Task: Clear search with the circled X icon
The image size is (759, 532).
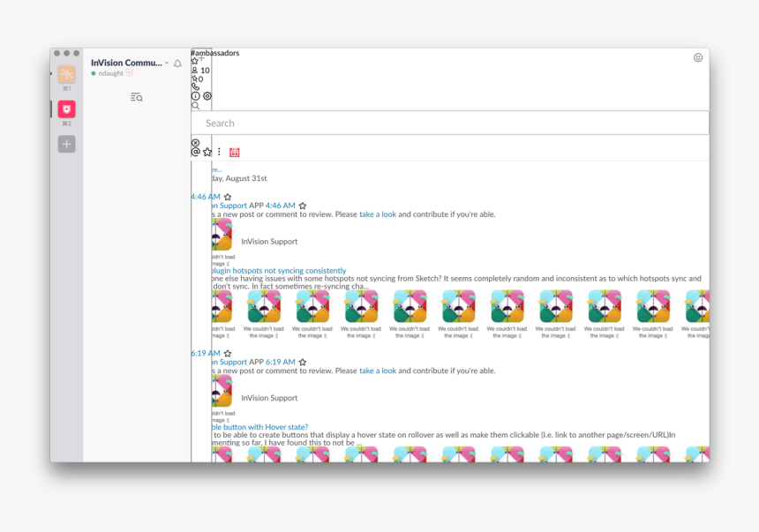Action: click(x=195, y=143)
